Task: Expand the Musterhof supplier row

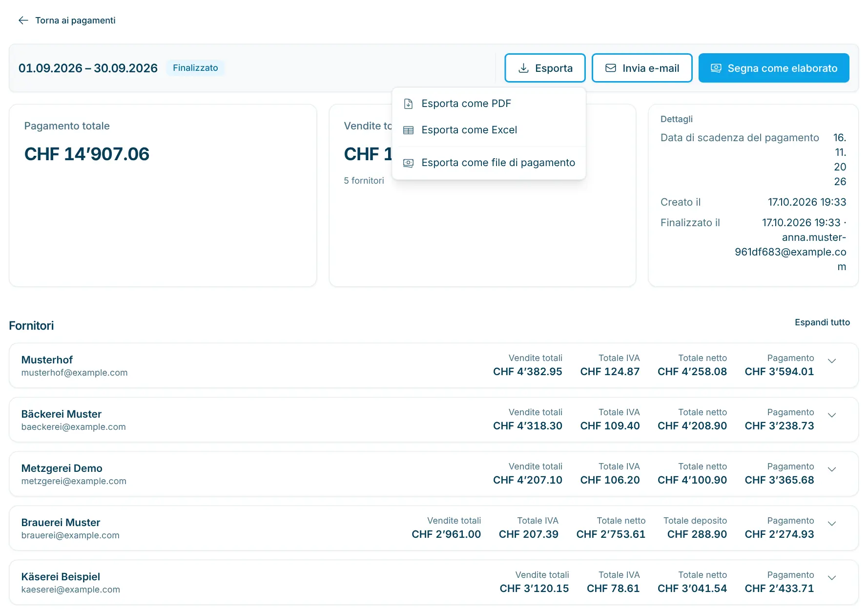Action: click(x=832, y=361)
